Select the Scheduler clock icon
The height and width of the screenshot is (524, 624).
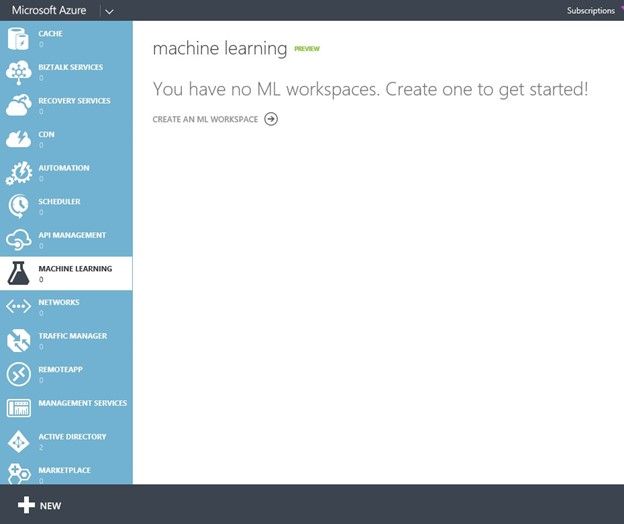(18, 206)
